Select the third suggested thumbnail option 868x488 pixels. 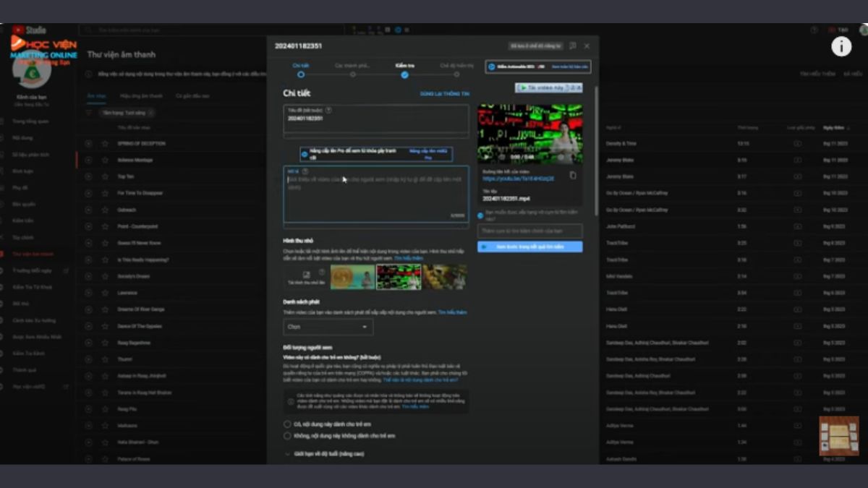[x=445, y=277]
